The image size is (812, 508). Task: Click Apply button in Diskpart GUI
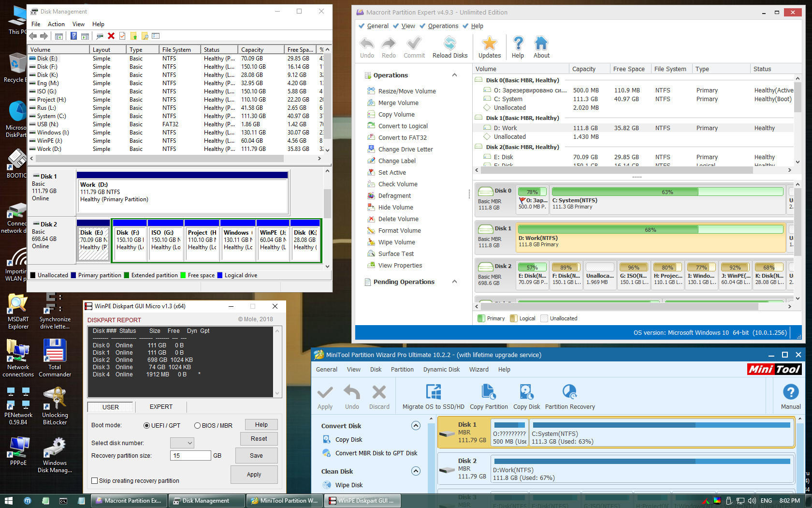point(254,475)
